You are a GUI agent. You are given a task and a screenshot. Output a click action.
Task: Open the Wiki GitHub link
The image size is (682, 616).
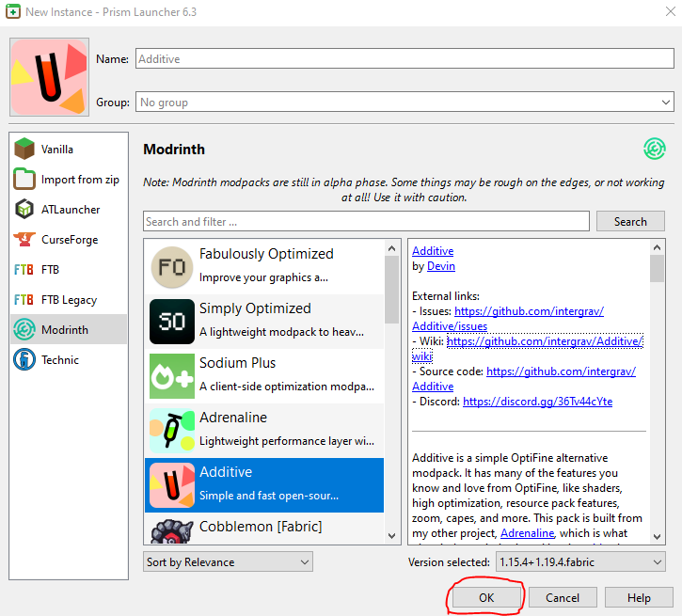545,341
